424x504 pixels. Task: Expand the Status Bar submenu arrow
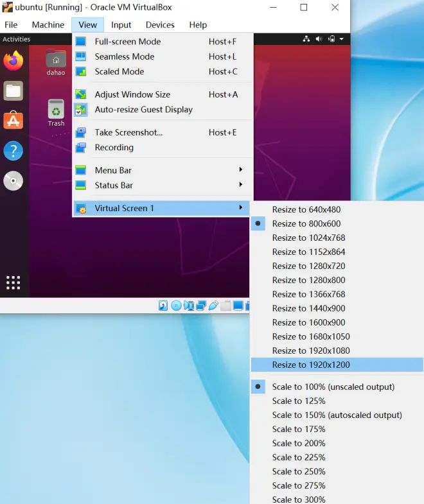pyautogui.click(x=241, y=184)
